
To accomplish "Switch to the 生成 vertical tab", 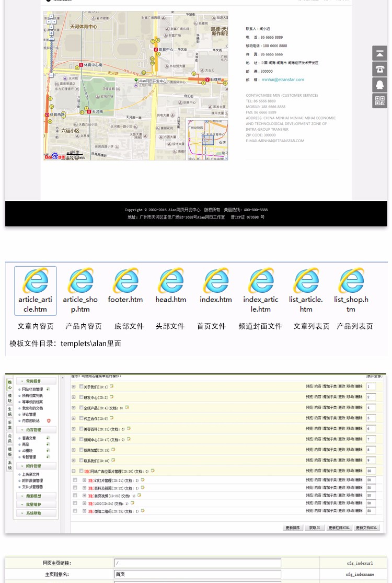I will pyautogui.click(x=9, y=411).
